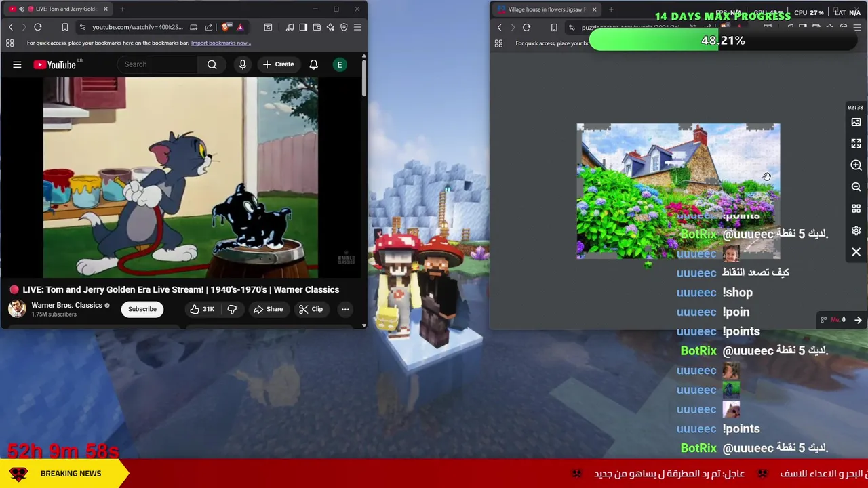The image size is (868, 488).
Task: Open Leo AI sparkle icon in YouTube window
Action: point(330,27)
